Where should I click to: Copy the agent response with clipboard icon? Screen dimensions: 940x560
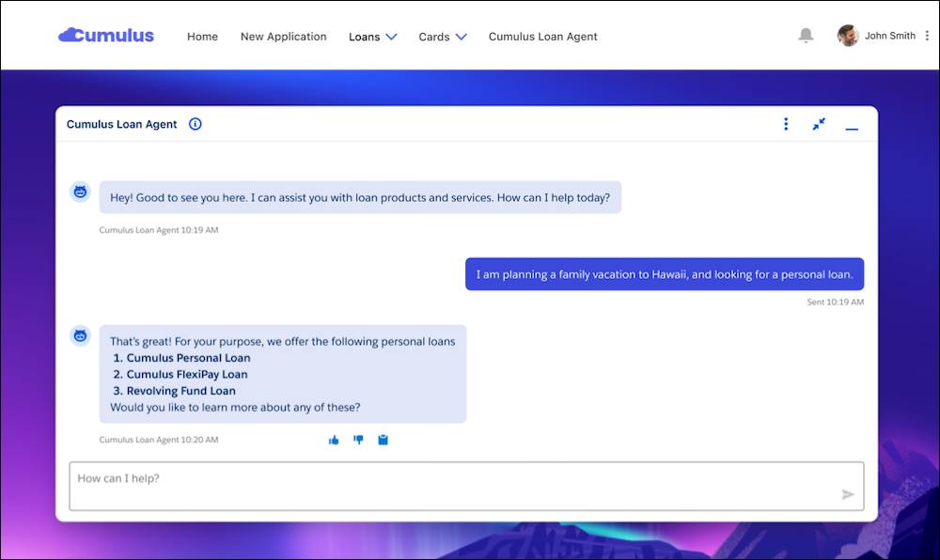(x=384, y=441)
